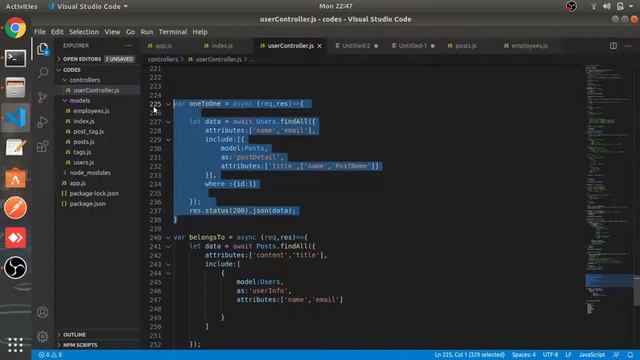
Task: Change language mode from JavaScript
Action: [x=592, y=355]
